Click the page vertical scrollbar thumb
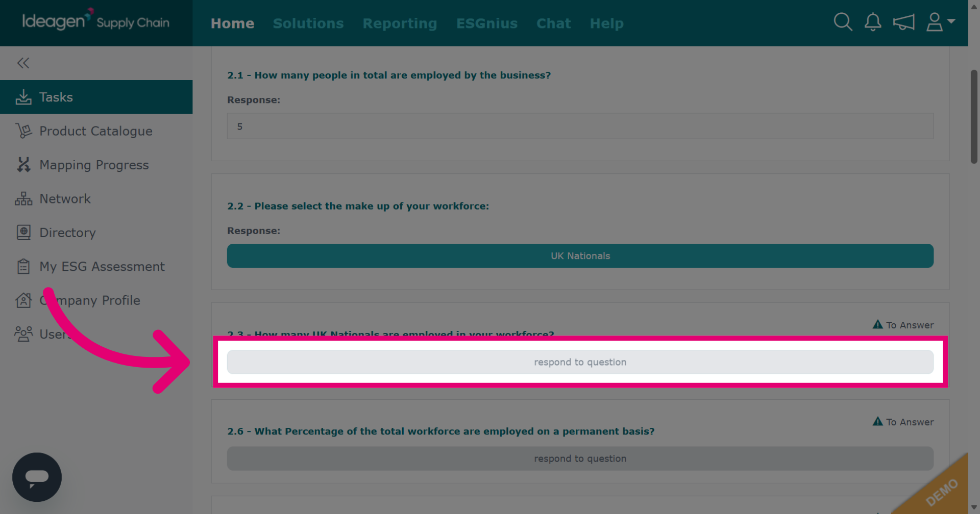Screen dimensions: 980x514 click(x=974, y=117)
